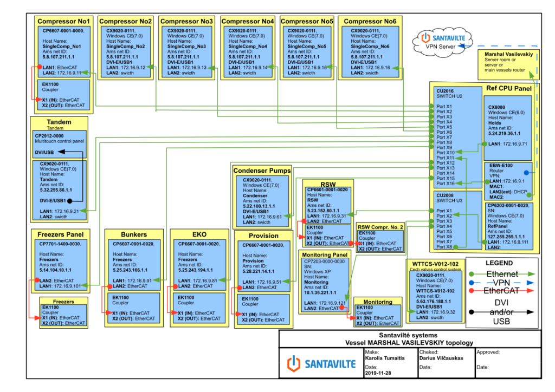This screenshot has height=392, width=555.
Task: Click the LEGEND heading
Action: pyautogui.click(x=499, y=263)
